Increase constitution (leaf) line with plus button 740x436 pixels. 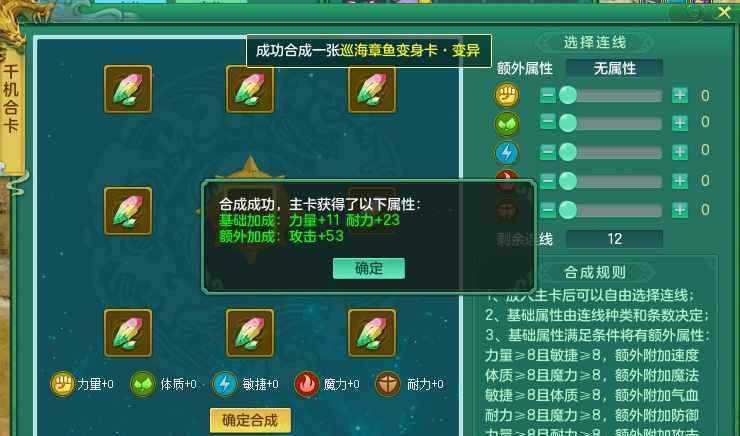click(680, 123)
